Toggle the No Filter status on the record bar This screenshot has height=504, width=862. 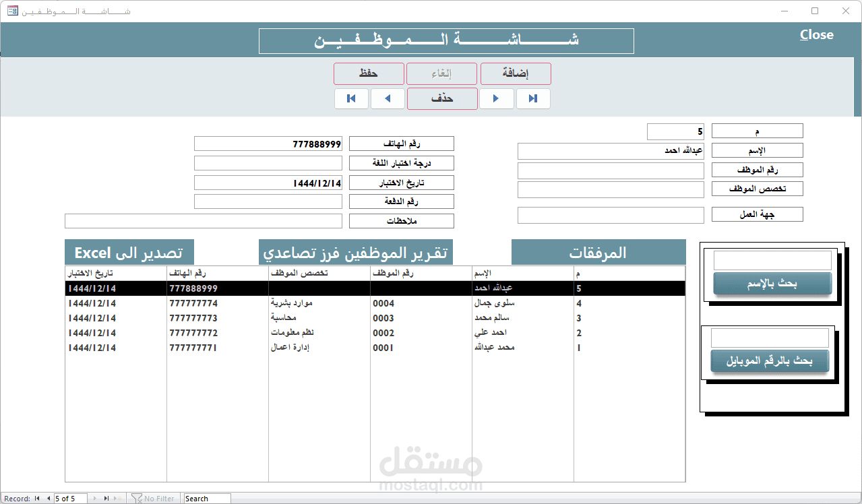(154, 498)
